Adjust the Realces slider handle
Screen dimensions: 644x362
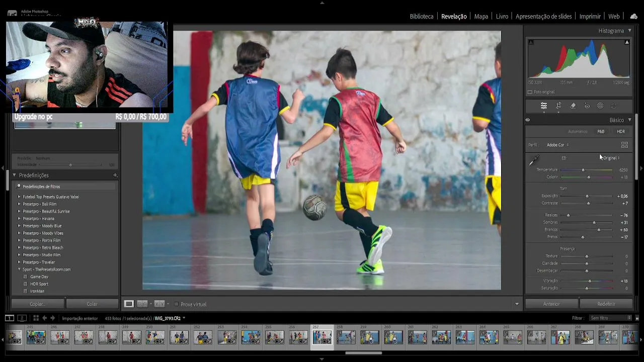(568, 215)
